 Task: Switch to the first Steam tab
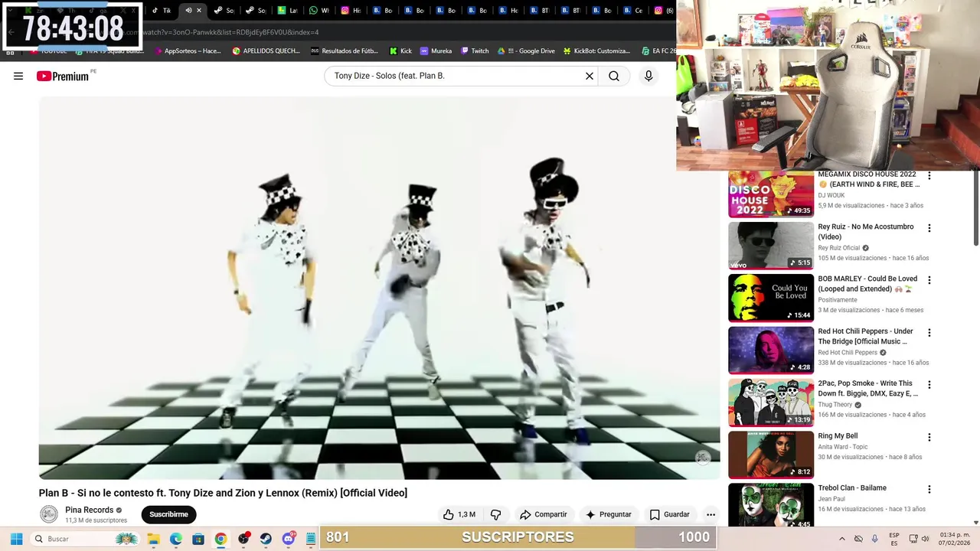click(224, 10)
